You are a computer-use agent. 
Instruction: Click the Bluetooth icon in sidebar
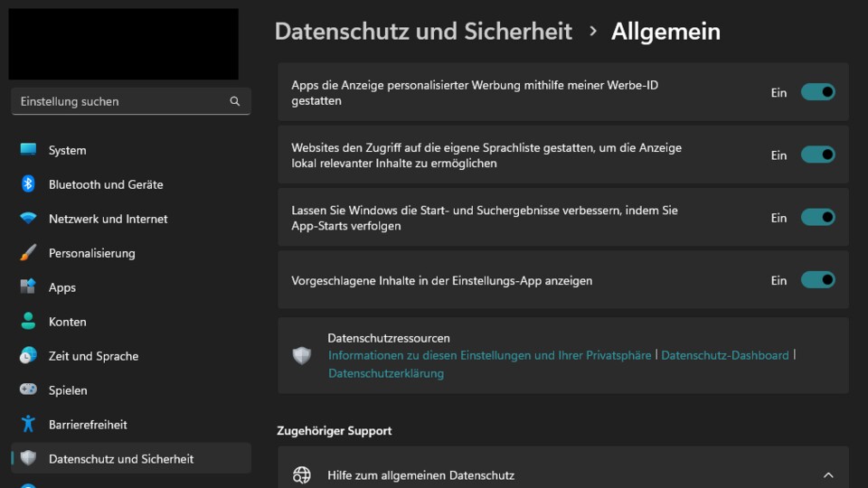click(28, 183)
